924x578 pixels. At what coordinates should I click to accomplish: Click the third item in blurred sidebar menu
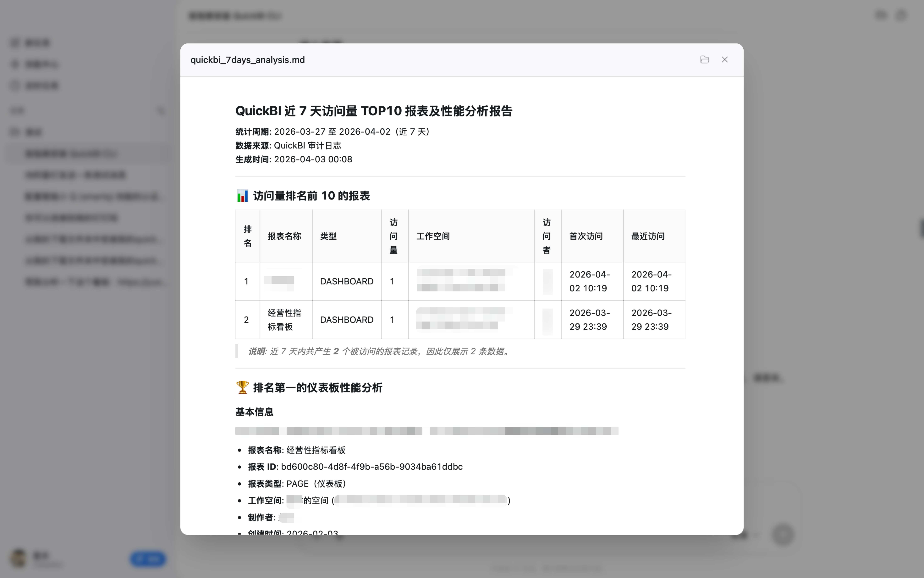pyautogui.click(x=41, y=86)
